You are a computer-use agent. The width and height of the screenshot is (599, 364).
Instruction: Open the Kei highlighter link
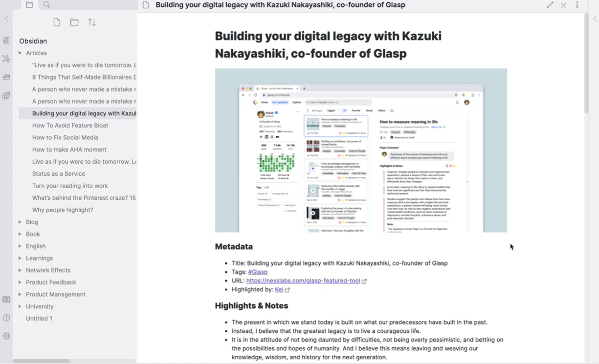279,289
